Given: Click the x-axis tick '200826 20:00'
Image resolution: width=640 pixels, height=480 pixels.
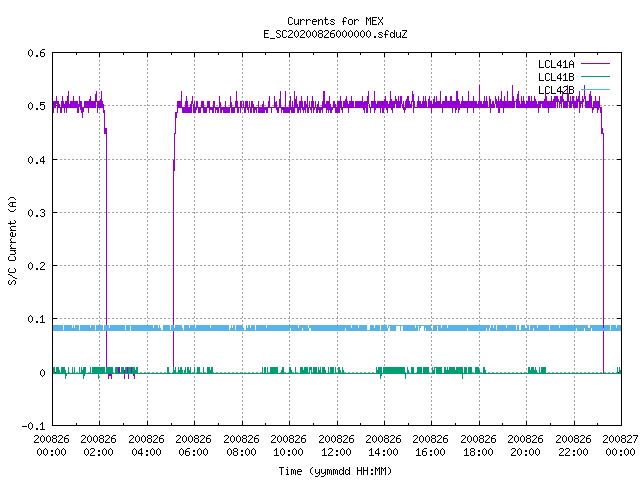Looking at the screenshot, I should click(x=526, y=446).
